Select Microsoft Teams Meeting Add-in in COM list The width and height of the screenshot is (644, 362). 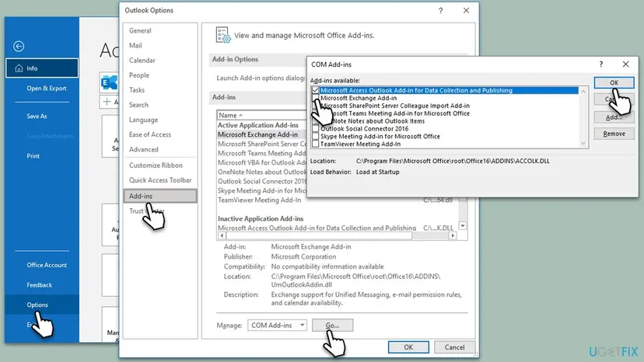coord(394,113)
